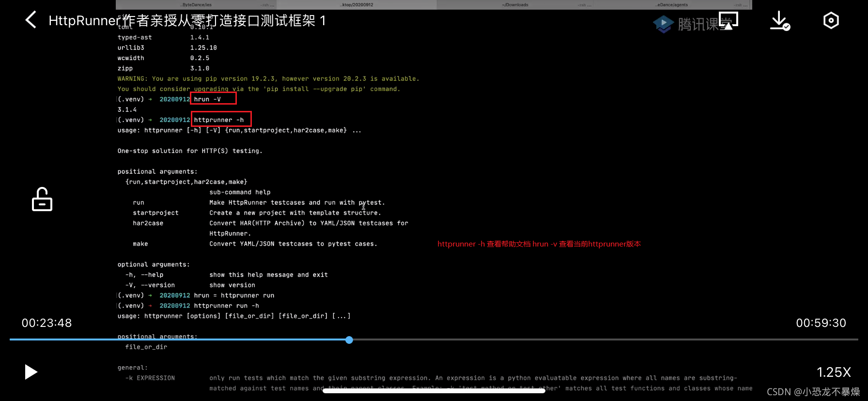Screen dimensions: 868x401
Task: Play the video with the play button
Action: [31, 372]
